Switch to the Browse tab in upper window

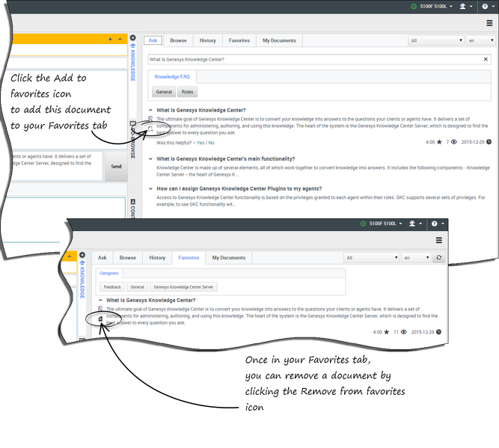point(178,40)
